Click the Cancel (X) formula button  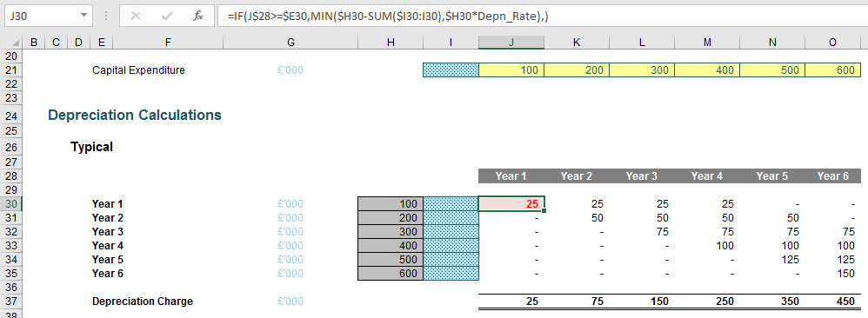[x=135, y=17]
